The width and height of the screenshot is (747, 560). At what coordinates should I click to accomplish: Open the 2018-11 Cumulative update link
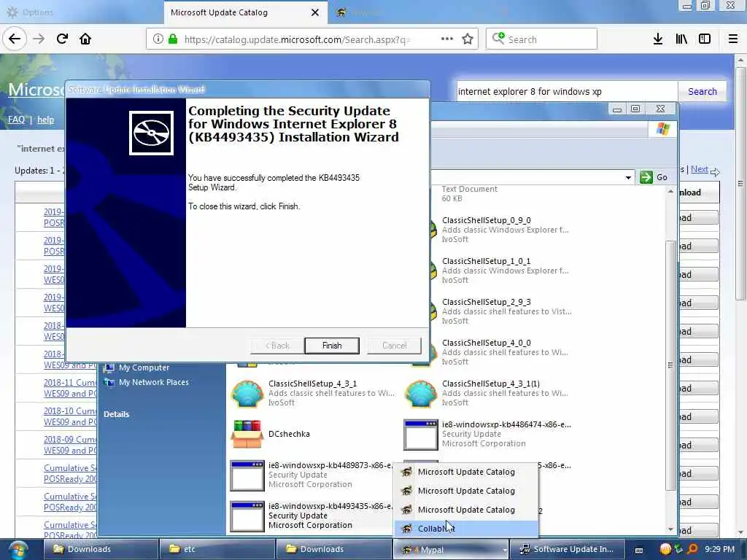70,388
